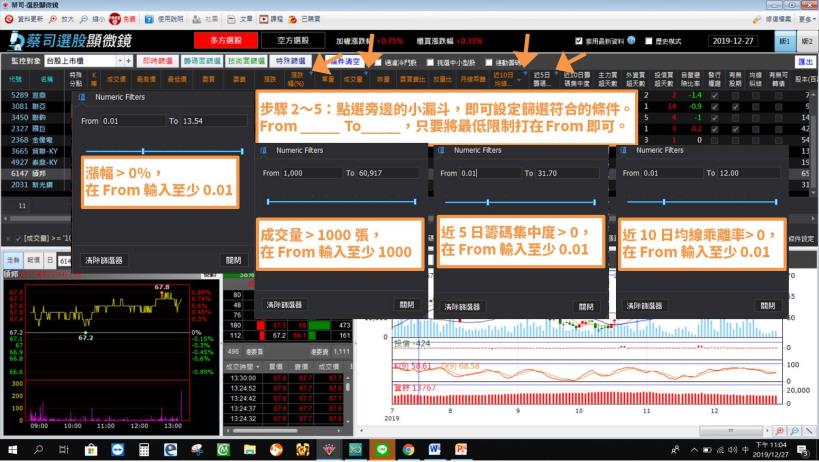Select the 報價 tab below the list
The width and height of the screenshot is (819, 462).
(x=33, y=260)
